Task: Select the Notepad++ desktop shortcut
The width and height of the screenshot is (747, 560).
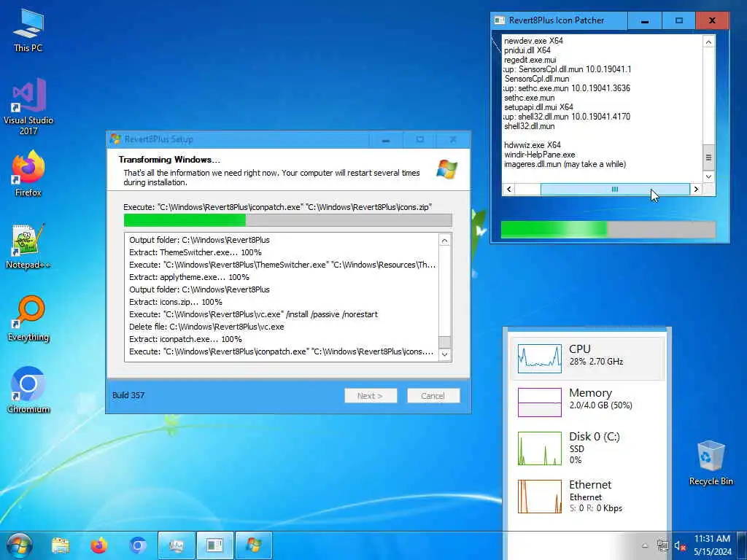Action: 28,246
